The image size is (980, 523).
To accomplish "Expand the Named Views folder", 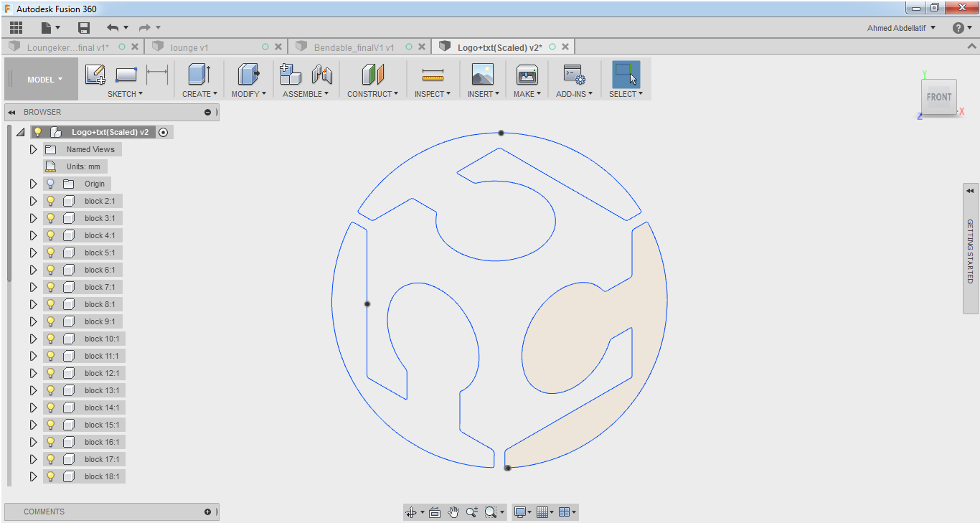I will coord(33,149).
